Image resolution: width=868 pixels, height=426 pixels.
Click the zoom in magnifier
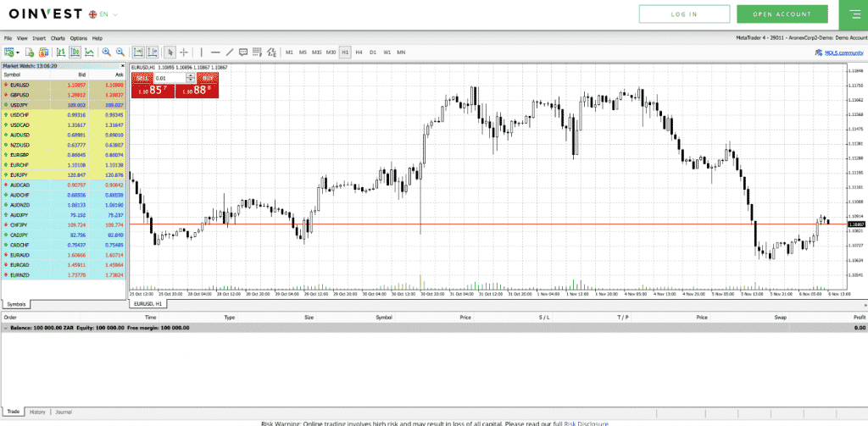pos(106,52)
